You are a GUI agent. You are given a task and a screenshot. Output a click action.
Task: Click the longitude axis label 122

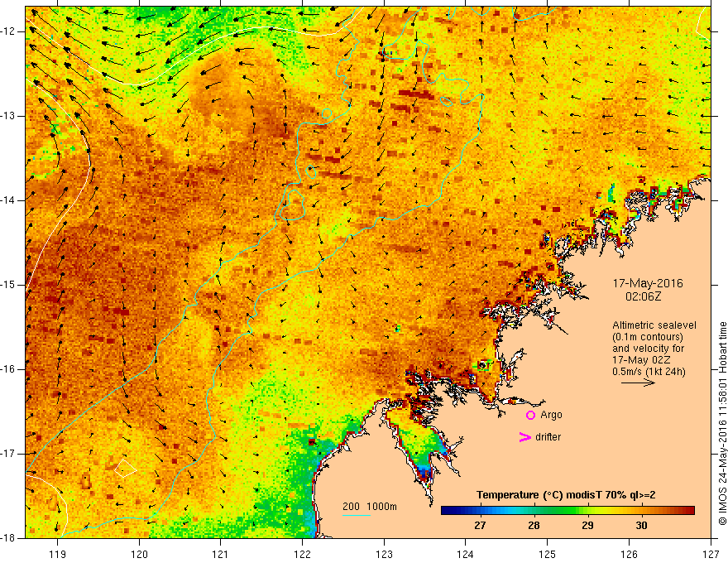(x=302, y=554)
